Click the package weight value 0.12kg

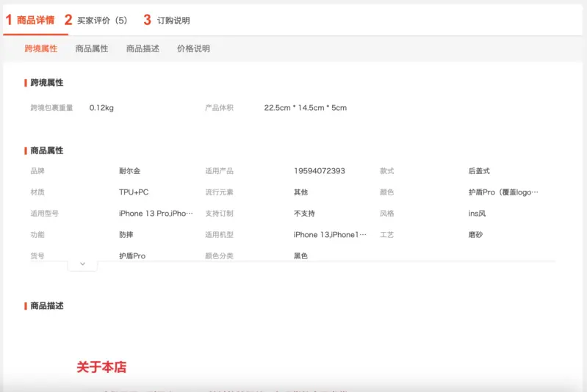pos(101,108)
